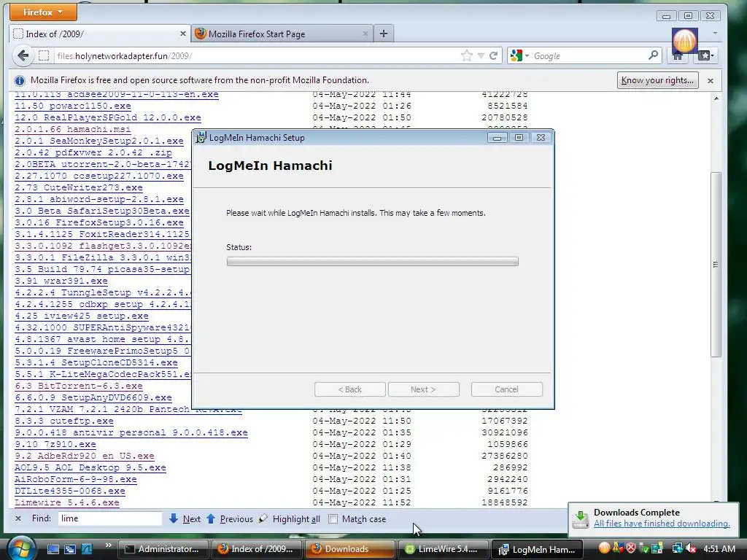The image size is (747, 560).
Task: Click the page vertical scrollbar thumb
Action: 716,264
